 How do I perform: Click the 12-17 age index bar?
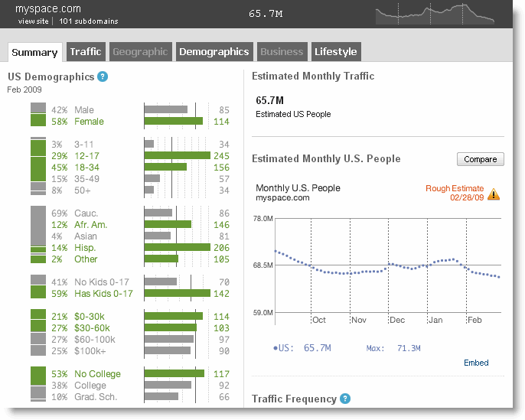[178, 155]
